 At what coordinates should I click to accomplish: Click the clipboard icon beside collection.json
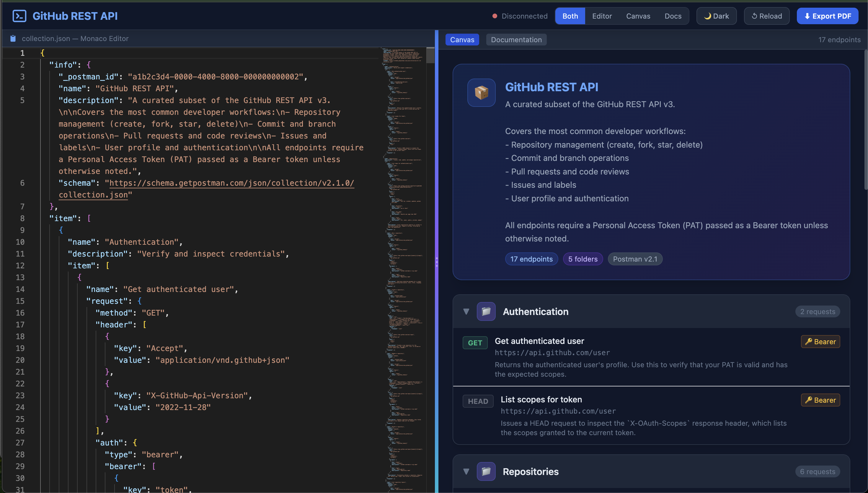point(13,39)
